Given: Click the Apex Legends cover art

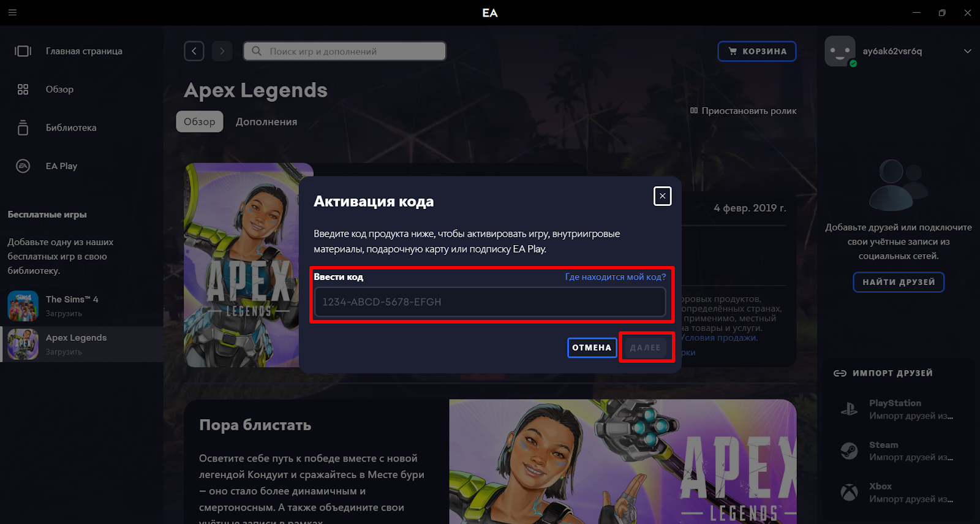Looking at the screenshot, I should (x=242, y=265).
